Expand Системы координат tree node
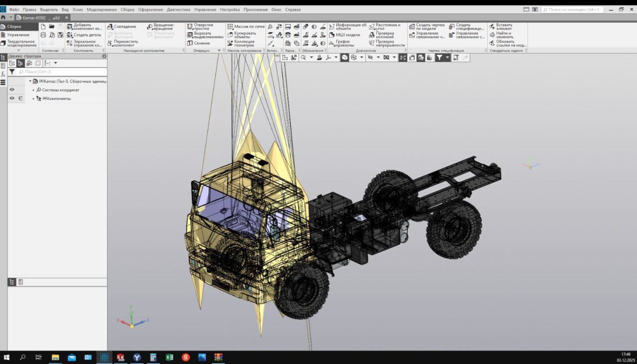Image resolution: width=637 pixels, height=364 pixels. [x=34, y=90]
